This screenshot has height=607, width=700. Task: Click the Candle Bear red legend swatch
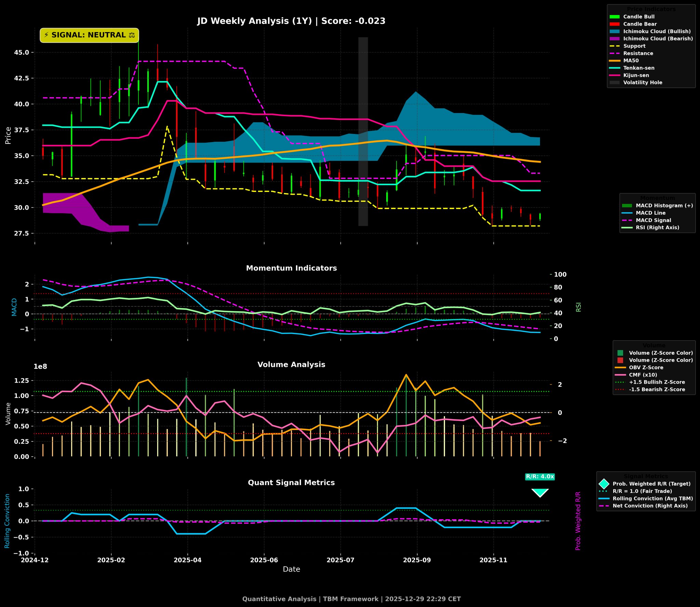pos(614,24)
